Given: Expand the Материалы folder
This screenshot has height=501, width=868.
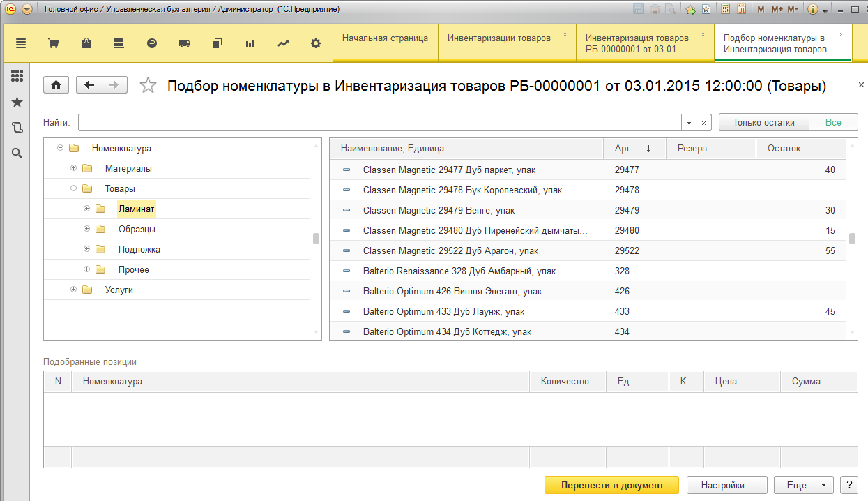Looking at the screenshot, I should (74, 168).
